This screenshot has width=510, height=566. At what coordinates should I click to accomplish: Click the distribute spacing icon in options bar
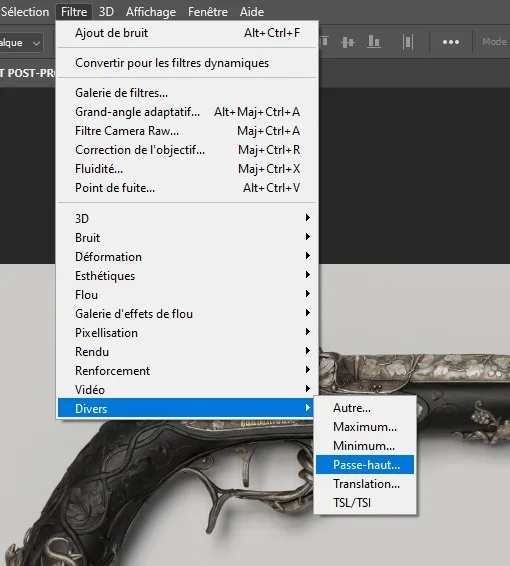coord(408,42)
